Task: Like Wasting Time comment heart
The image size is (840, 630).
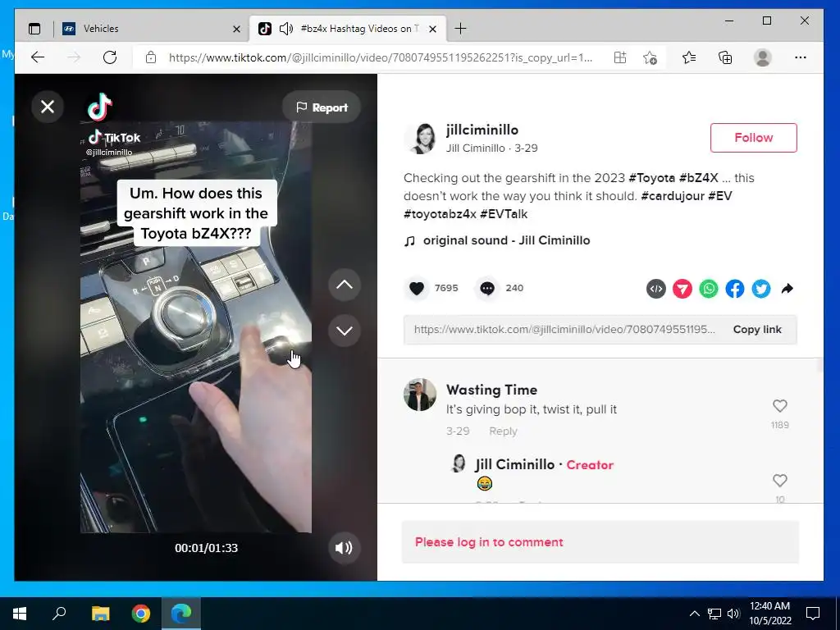Action: 780,406
